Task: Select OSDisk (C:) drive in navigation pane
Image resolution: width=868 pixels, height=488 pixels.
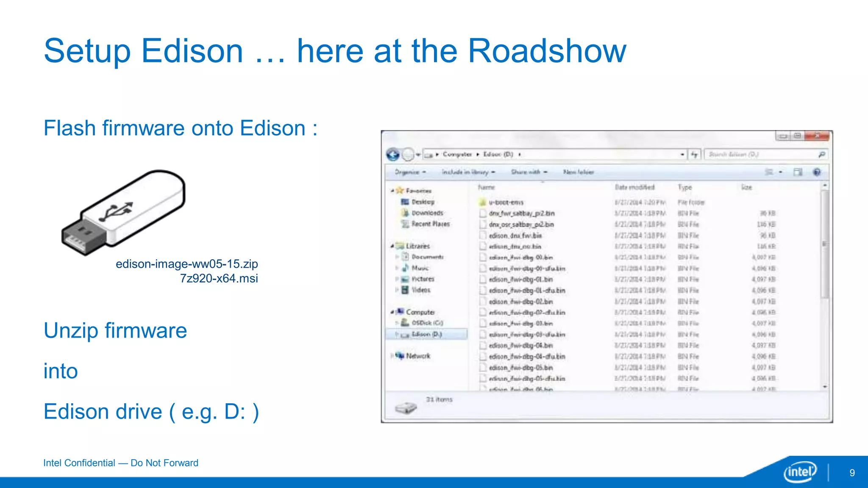Action: (427, 323)
